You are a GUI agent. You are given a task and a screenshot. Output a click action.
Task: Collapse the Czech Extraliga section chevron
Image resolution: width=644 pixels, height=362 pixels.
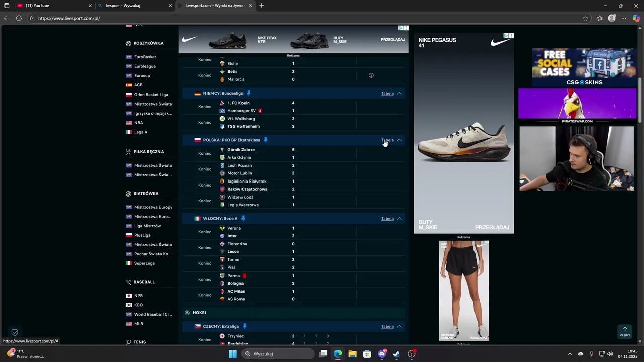tap(399, 326)
